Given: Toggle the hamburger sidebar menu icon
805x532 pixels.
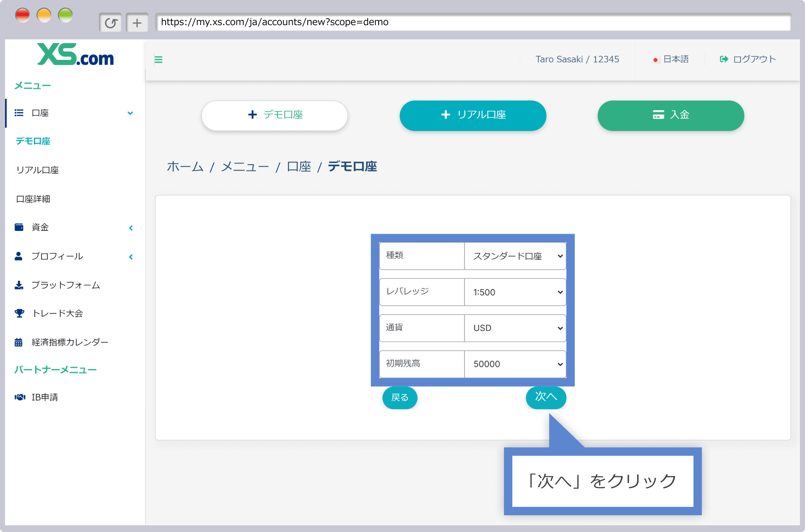Looking at the screenshot, I should coord(158,59).
